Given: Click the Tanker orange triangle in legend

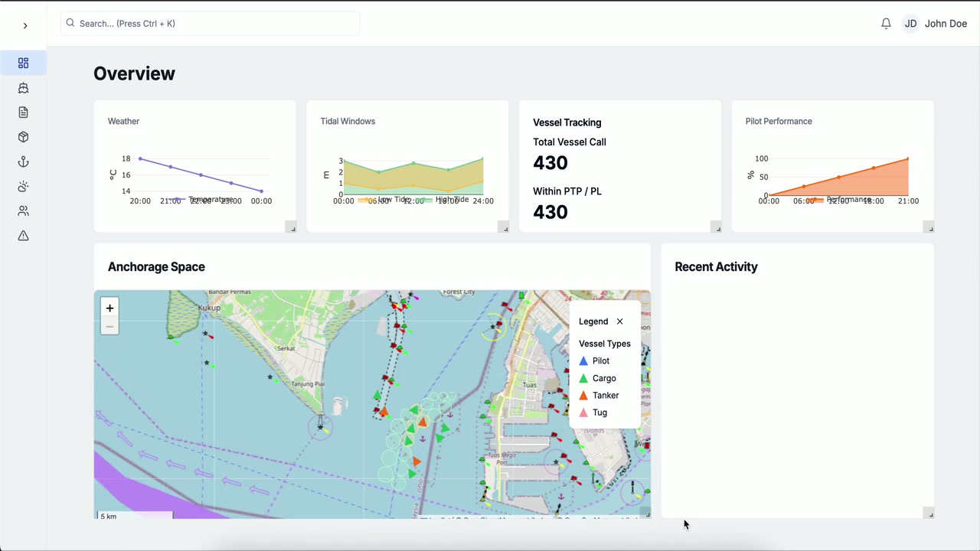Looking at the screenshot, I should [583, 395].
